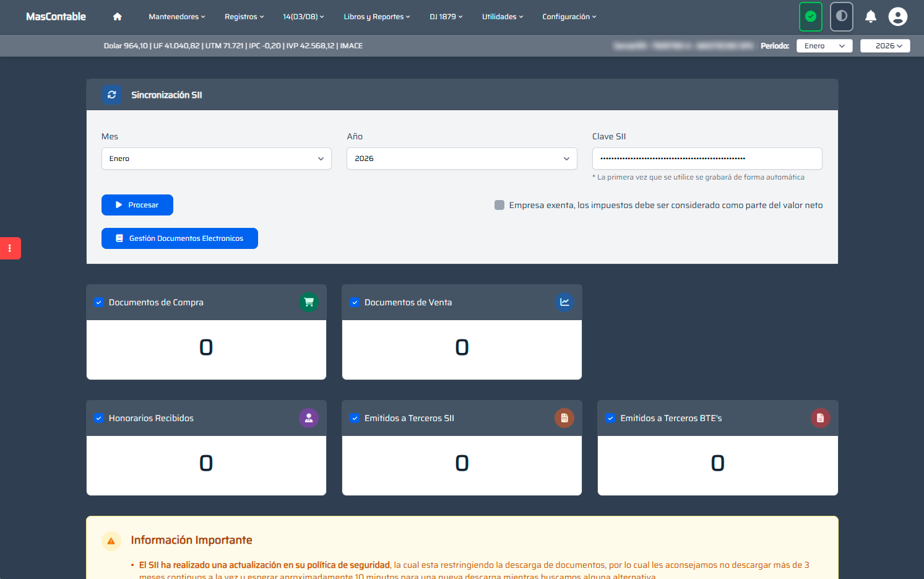Open the Periodo month dropdown in the header
This screenshot has width=924, height=579.
(824, 46)
